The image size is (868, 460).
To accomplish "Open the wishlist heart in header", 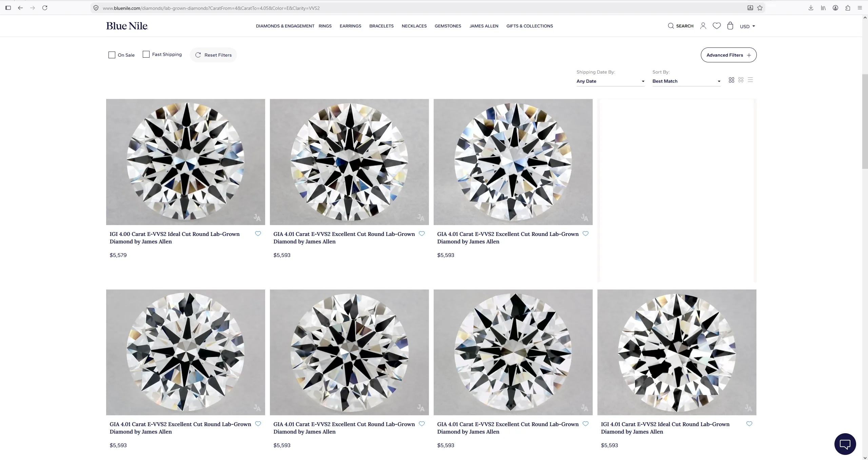I will click(716, 26).
